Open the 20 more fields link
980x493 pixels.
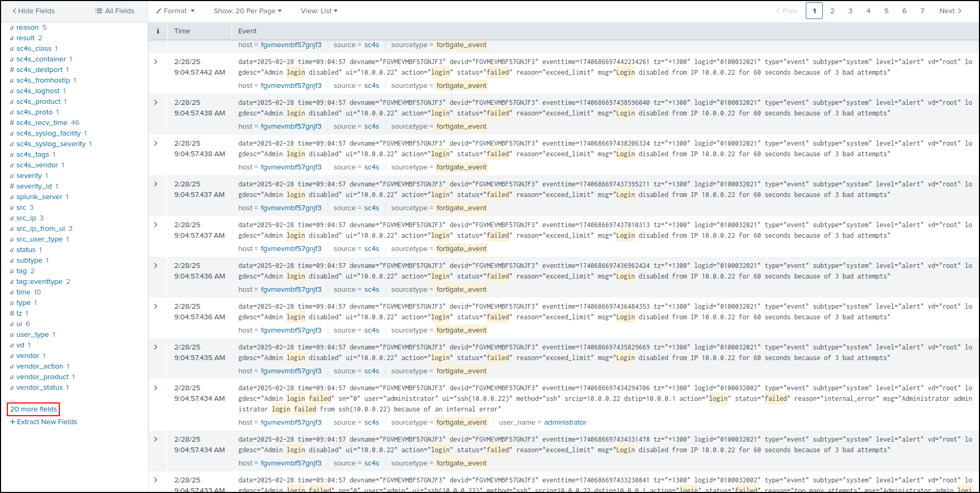[x=33, y=409]
